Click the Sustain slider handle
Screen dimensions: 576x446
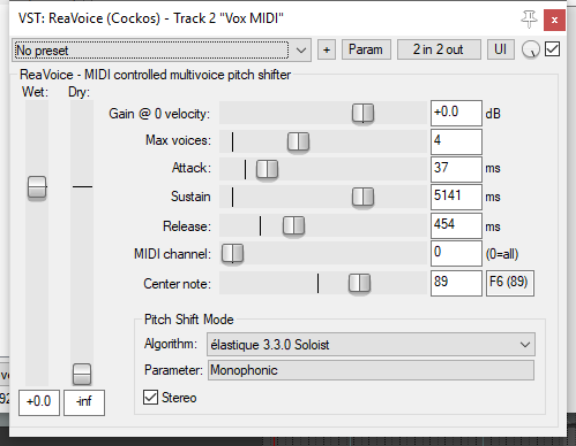coord(363,197)
